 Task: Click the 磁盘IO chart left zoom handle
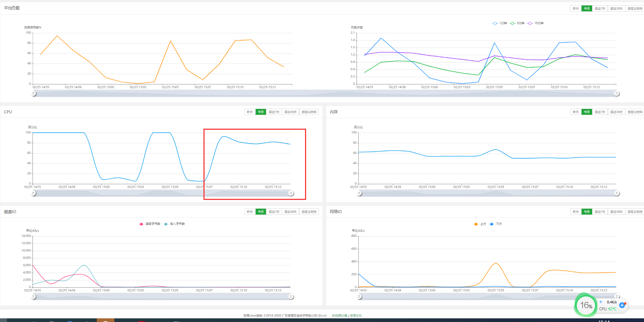point(34,297)
